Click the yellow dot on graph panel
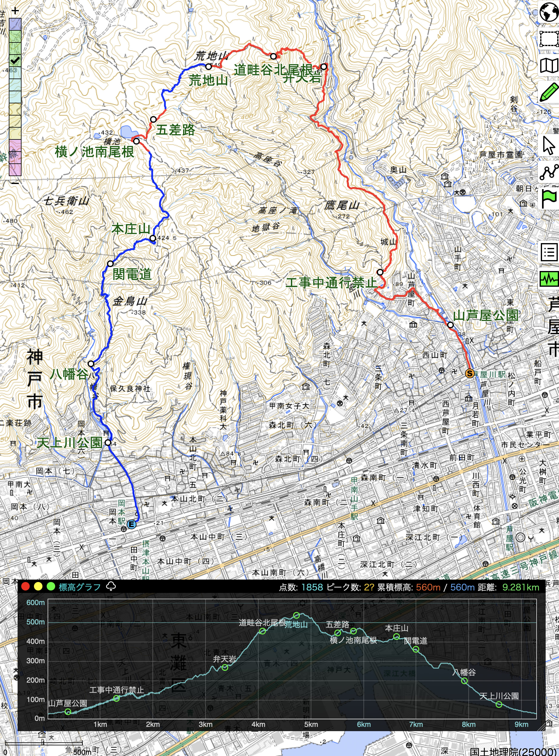559x756 pixels. (38, 587)
